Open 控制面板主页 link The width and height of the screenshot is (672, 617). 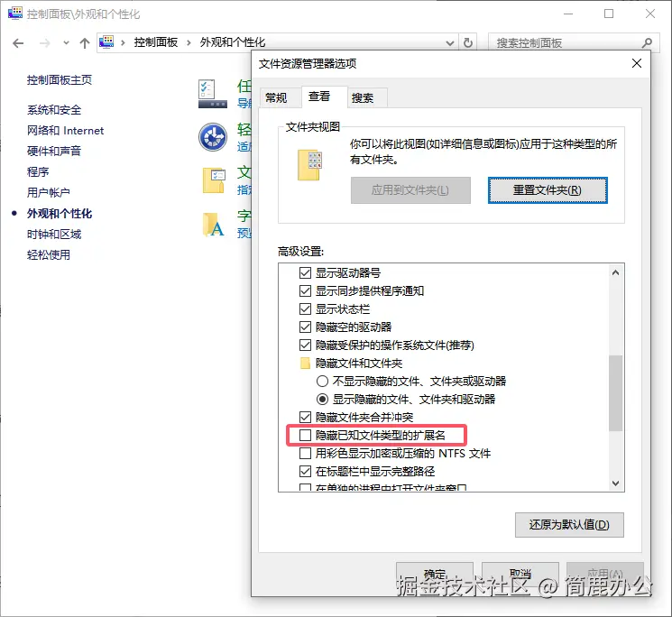60,80
